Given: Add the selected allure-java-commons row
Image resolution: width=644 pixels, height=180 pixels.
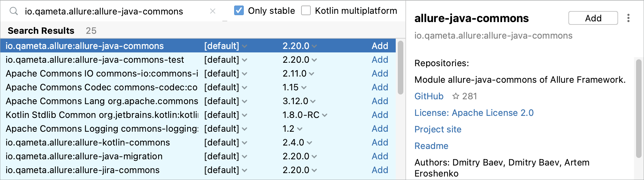Looking at the screenshot, I should click(x=380, y=46).
